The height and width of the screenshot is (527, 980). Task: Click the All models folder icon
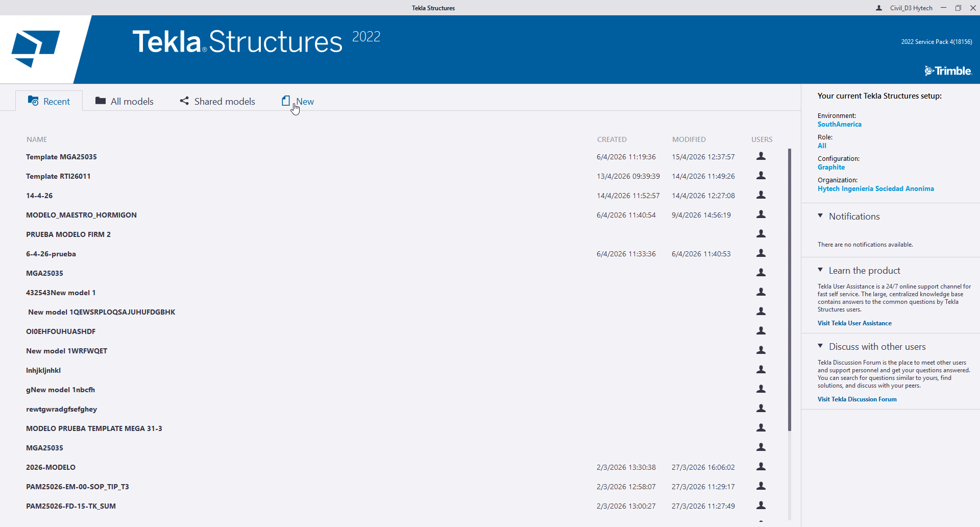(101, 101)
